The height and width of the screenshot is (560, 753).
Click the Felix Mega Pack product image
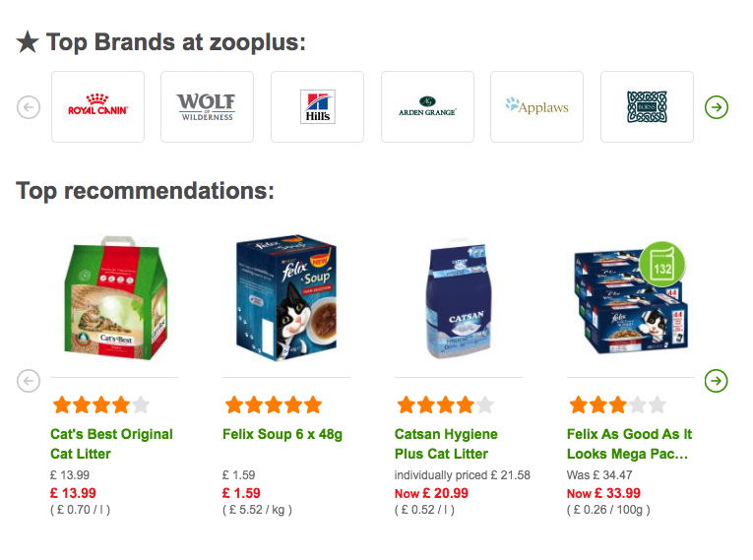[x=630, y=300]
